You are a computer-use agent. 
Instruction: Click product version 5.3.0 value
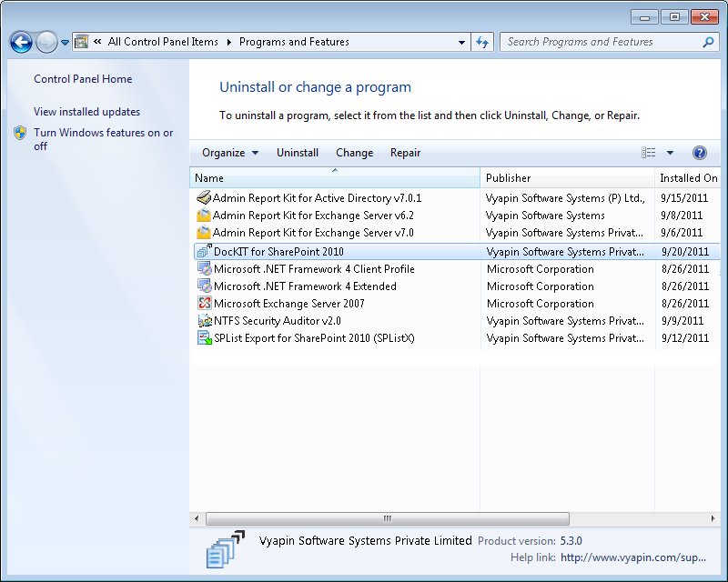point(571,541)
